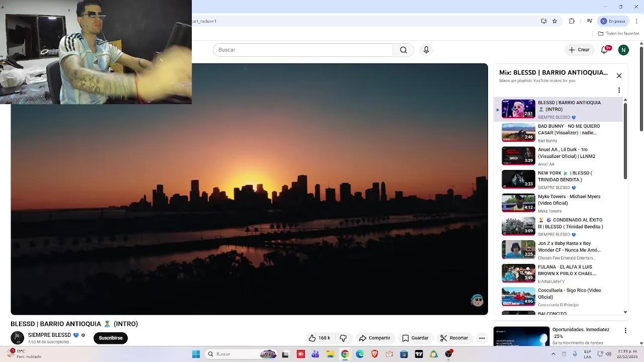Play the Bad Bunny NO ME QUIERO CASAR thumbnail
Image resolution: width=644 pixels, height=362 pixels.
click(x=518, y=132)
